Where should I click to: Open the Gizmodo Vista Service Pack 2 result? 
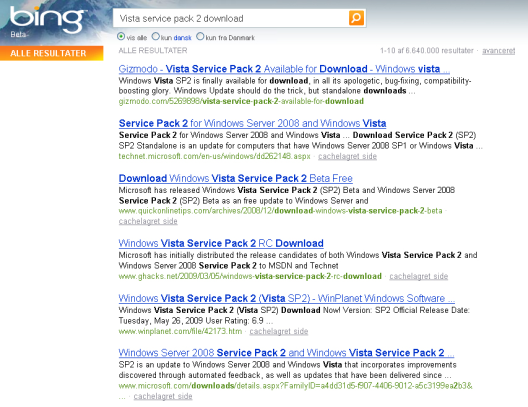[x=284, y=69]
